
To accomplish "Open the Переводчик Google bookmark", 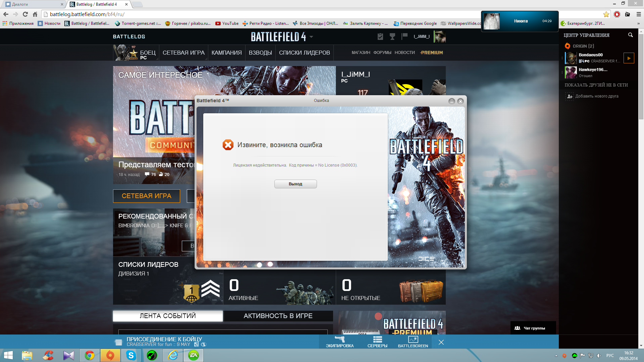I will tap(415, 23).
